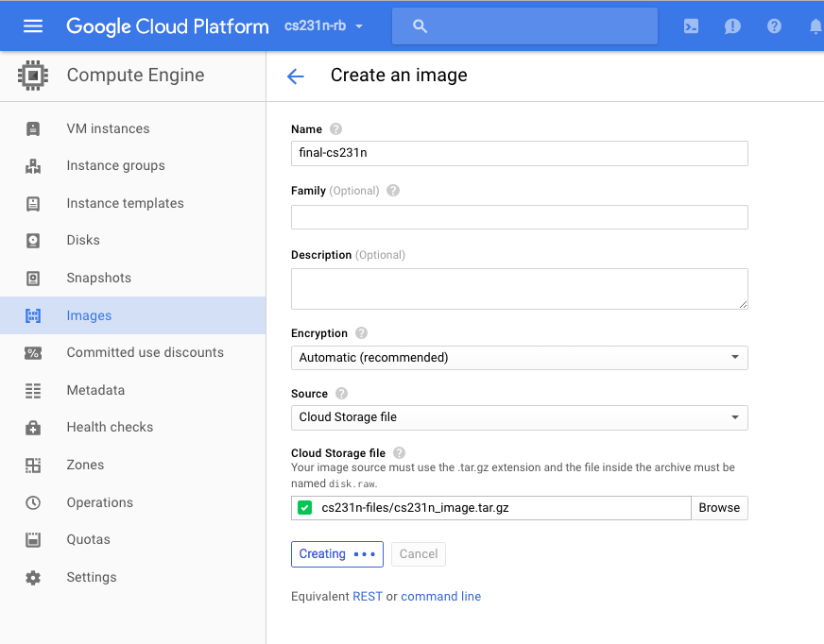Open the cs231n-rb project selector dropdown
This screenshot has width=824, height=644.
324,26
